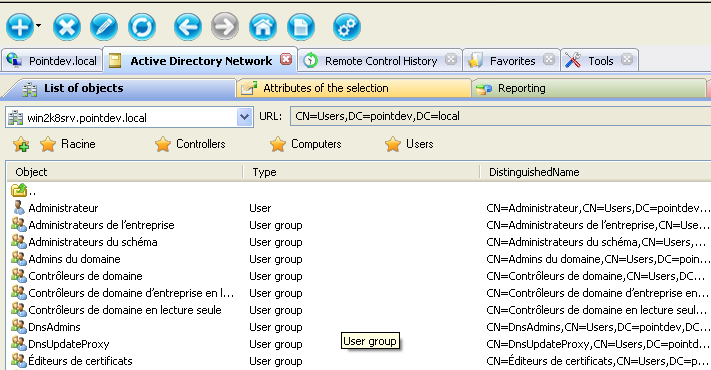The image size is (711, 370).
Task: Sort by the Type column header
Action: 361,172
